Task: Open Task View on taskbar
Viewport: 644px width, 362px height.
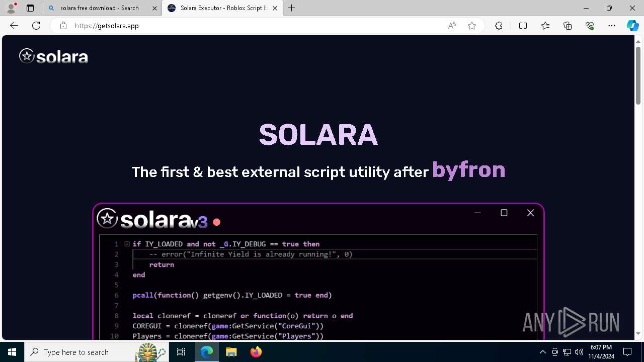Action: 182,352
